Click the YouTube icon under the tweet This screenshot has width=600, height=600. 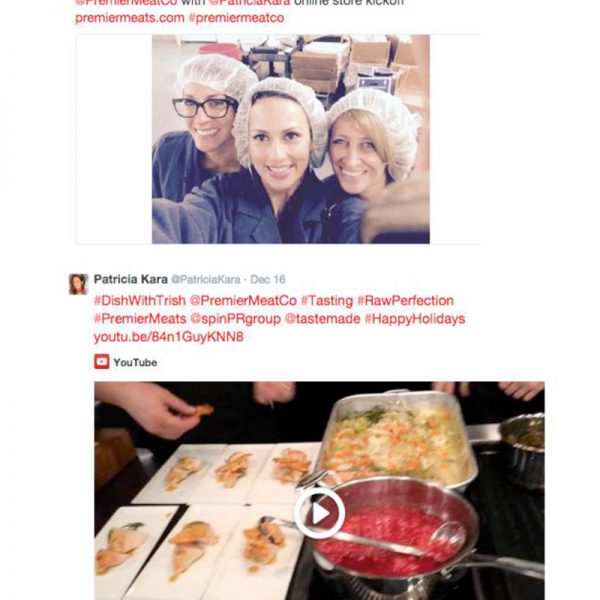[102, 362]
